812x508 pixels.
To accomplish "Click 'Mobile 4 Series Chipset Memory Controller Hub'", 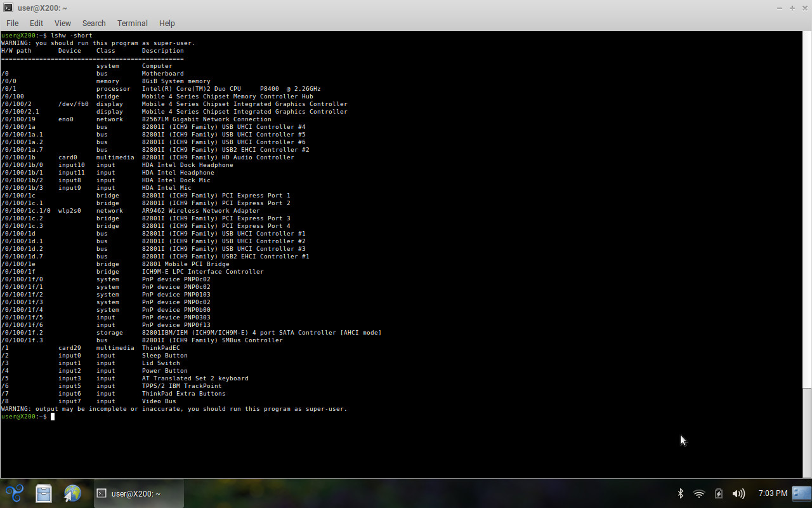I will tap(228, 97).
